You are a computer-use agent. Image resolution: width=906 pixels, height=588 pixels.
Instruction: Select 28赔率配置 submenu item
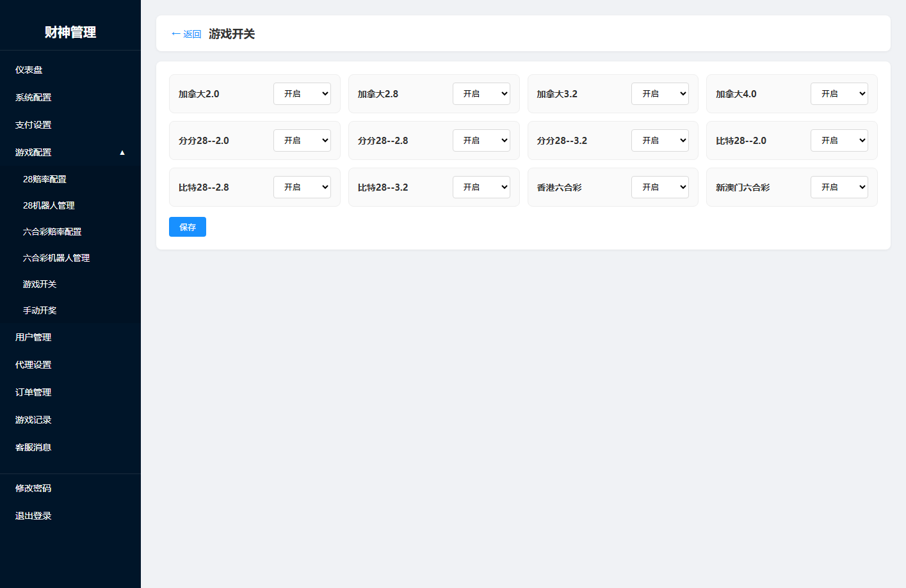tap(70, 179)
